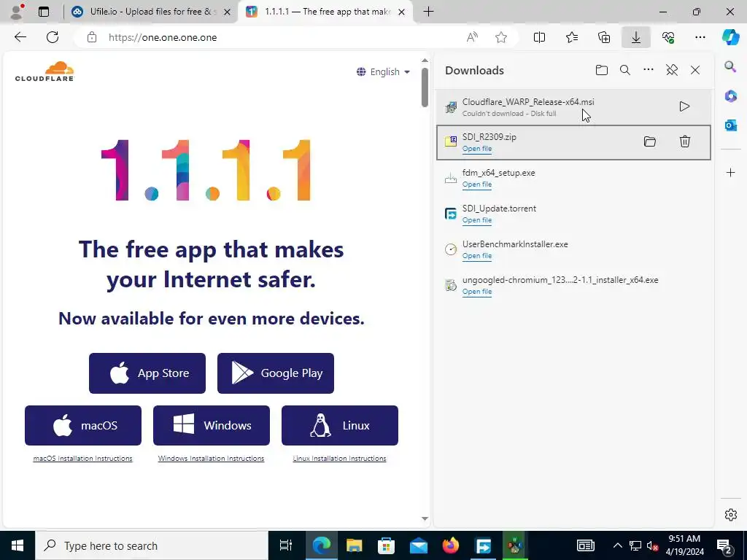
Task: Resume the Cloudflare_WARP download
Action: click(684, 106)
